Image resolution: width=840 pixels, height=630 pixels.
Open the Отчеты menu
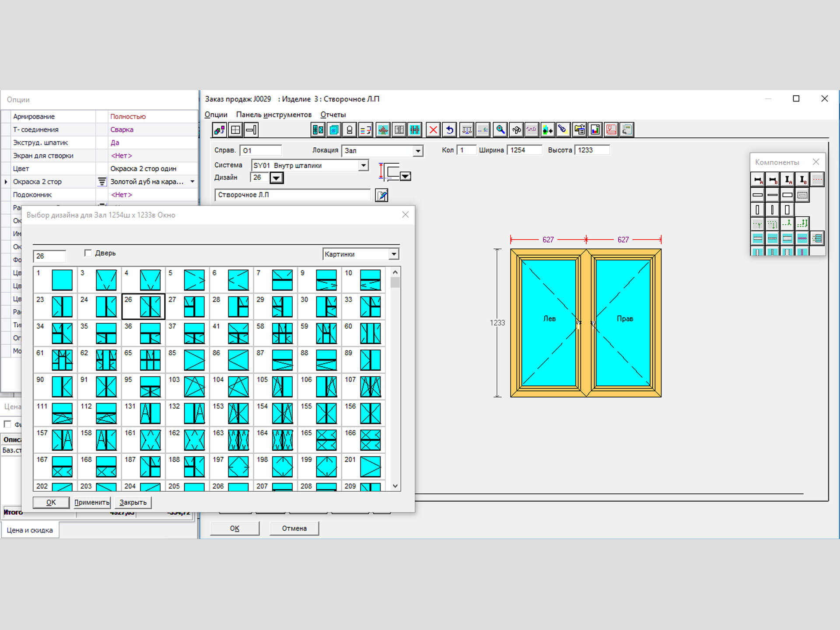(333, 115)
